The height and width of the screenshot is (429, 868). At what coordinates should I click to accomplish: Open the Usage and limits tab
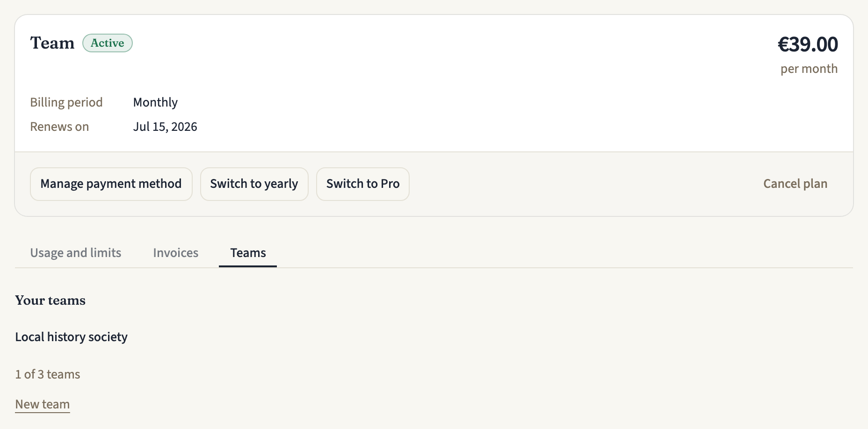pyautogui.click(x=76, y=253)
